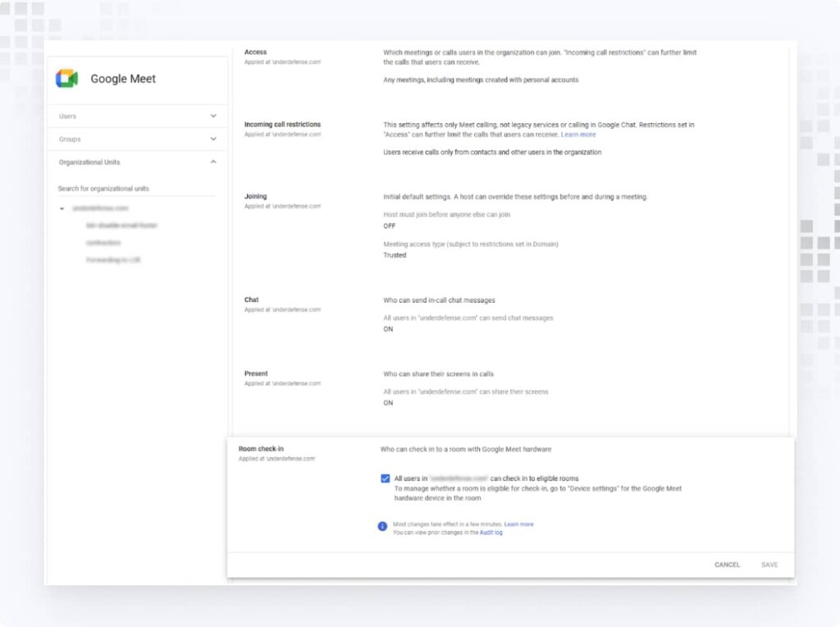The height and width of the screenshot is (627, 840).
Task: Expand the Groups section chevron
Action: (213, 139)
